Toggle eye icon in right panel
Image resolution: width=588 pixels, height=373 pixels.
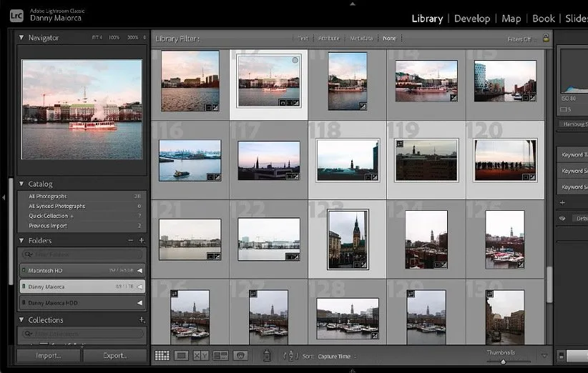(x=562, y=219)
